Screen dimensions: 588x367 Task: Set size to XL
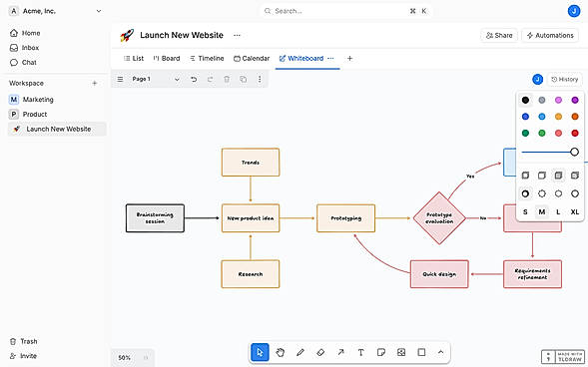pyautogui.click(x=575, y=211)
